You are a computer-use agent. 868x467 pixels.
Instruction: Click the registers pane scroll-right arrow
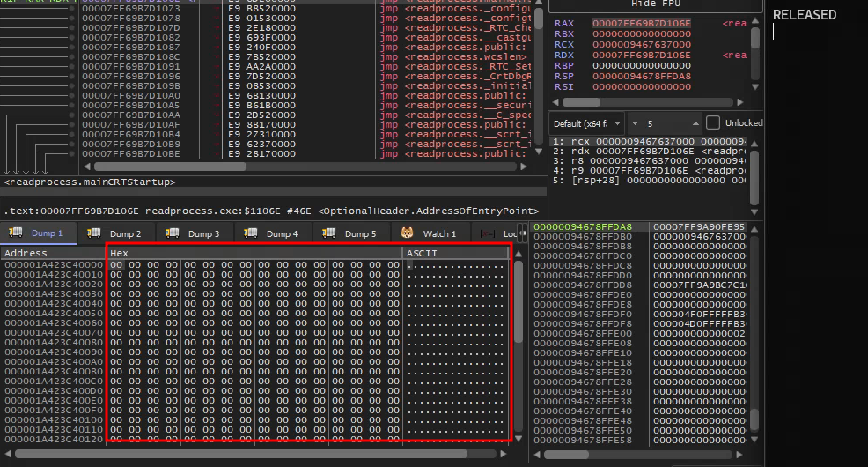click(739, 102)
